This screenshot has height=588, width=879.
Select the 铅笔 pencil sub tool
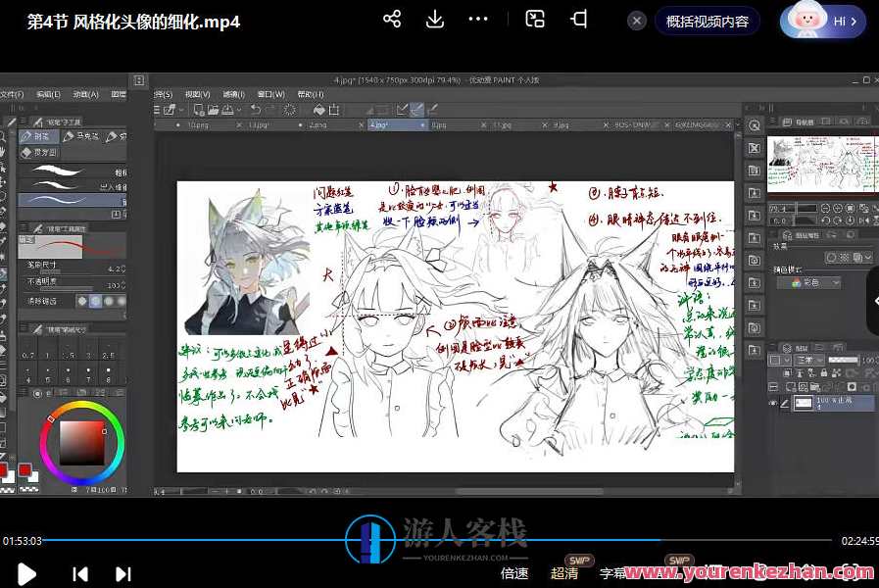point(40,137)
